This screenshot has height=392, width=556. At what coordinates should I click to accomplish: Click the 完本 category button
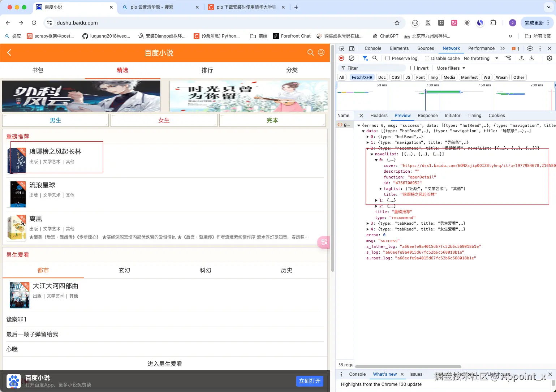(272, 120)
